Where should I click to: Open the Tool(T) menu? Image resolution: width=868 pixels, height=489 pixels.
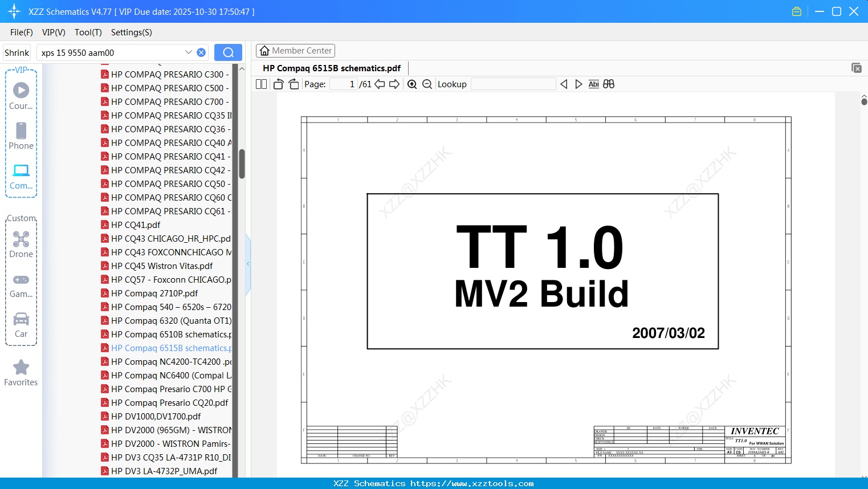coord(88,32)
